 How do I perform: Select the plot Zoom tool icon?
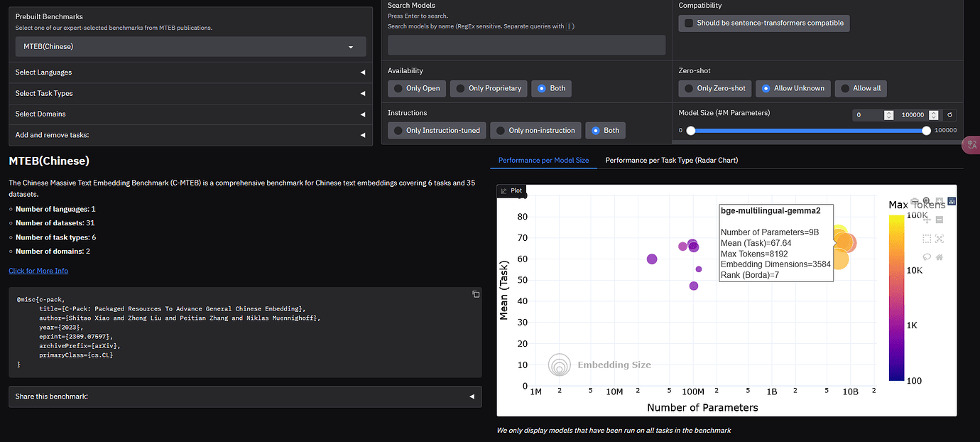pyautogui.click(x=927, y=201)
